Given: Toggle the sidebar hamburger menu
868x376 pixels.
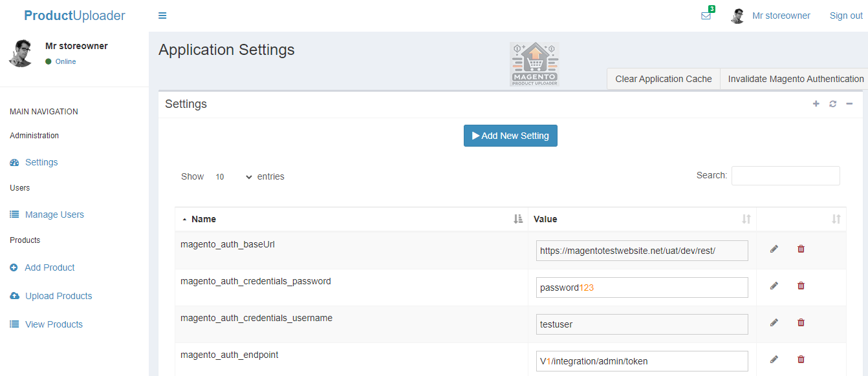Looking at the screenshot, I should point(162,16).
